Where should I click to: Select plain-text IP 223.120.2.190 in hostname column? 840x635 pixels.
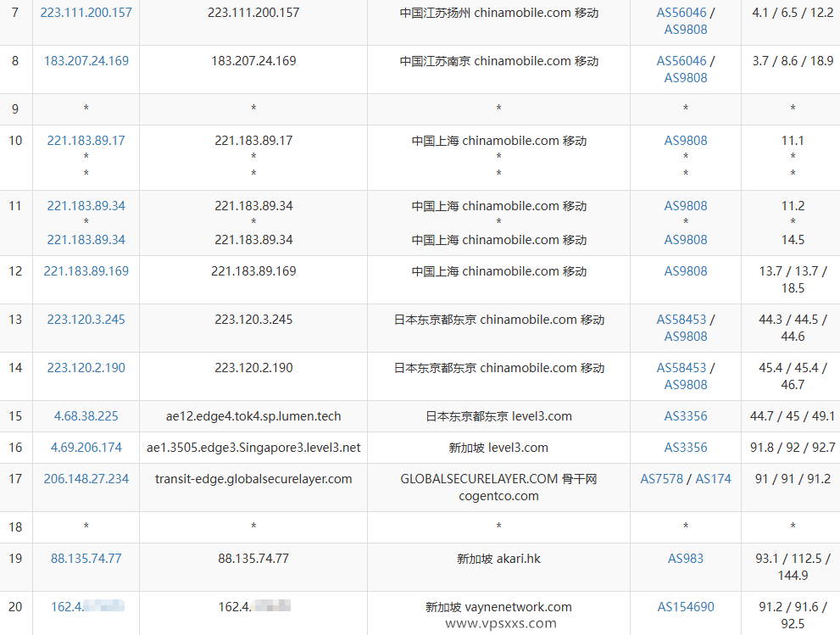coord(253,368)
